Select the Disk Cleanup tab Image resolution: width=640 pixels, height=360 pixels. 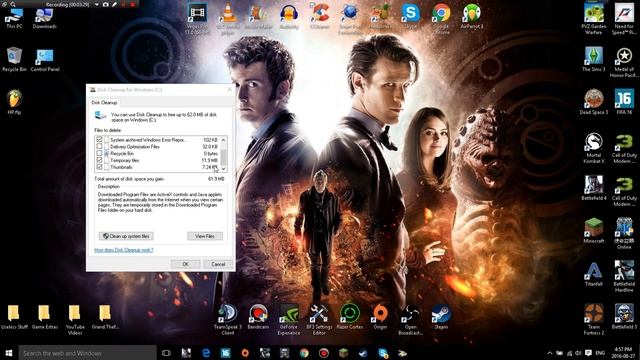point(104,102)
